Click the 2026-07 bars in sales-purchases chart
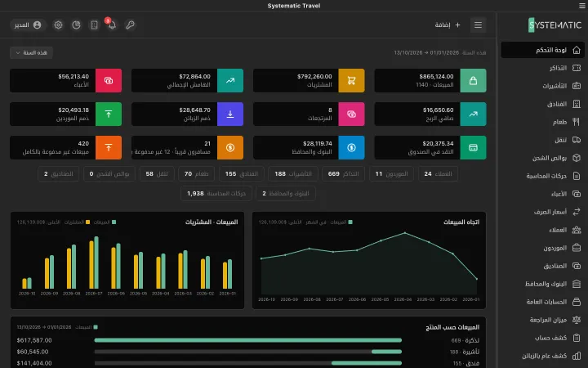Screen dimensions: 588x368 tap(94, 263)
